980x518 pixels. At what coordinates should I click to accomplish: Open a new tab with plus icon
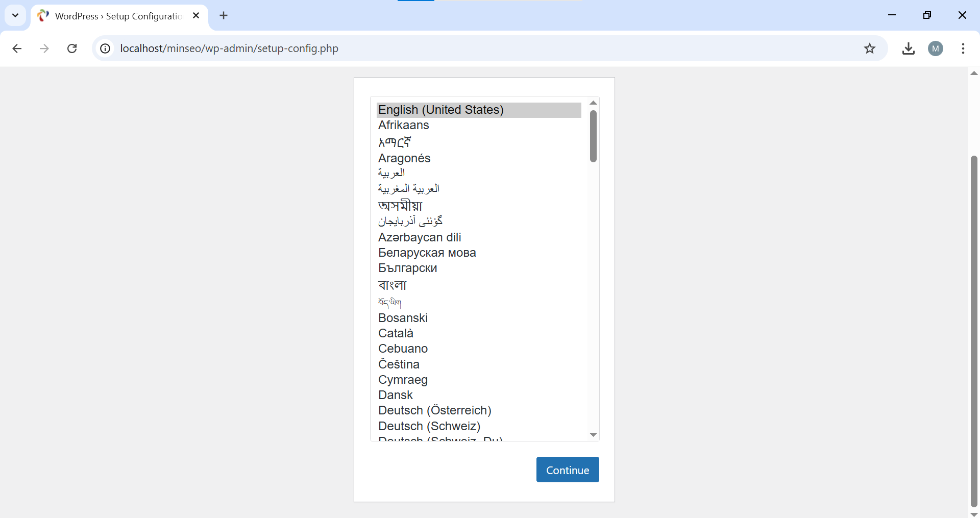point(224,16)
